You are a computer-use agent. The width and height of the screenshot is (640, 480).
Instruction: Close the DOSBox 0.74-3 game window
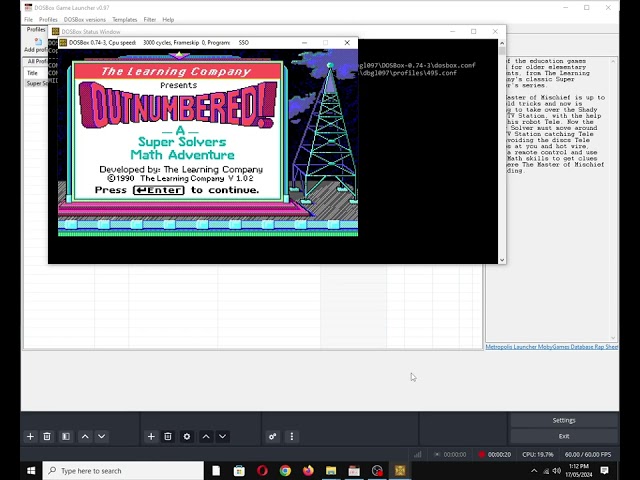[x=347, y=42]
